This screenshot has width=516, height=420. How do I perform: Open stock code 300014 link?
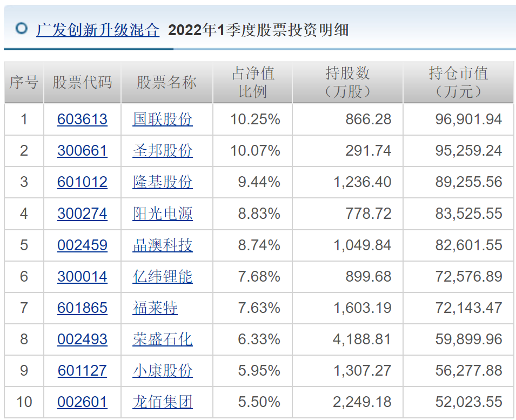point(82,277)
